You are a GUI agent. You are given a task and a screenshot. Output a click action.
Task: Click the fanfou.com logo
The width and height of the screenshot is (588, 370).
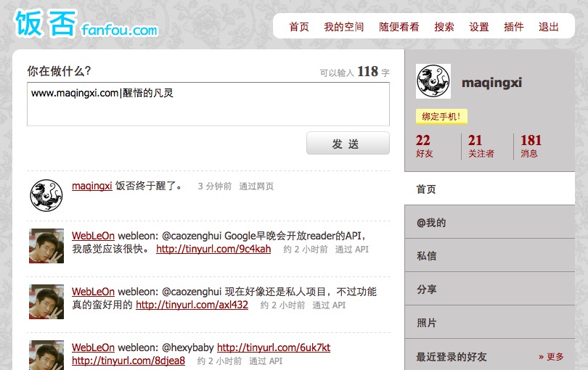[86, 24]
